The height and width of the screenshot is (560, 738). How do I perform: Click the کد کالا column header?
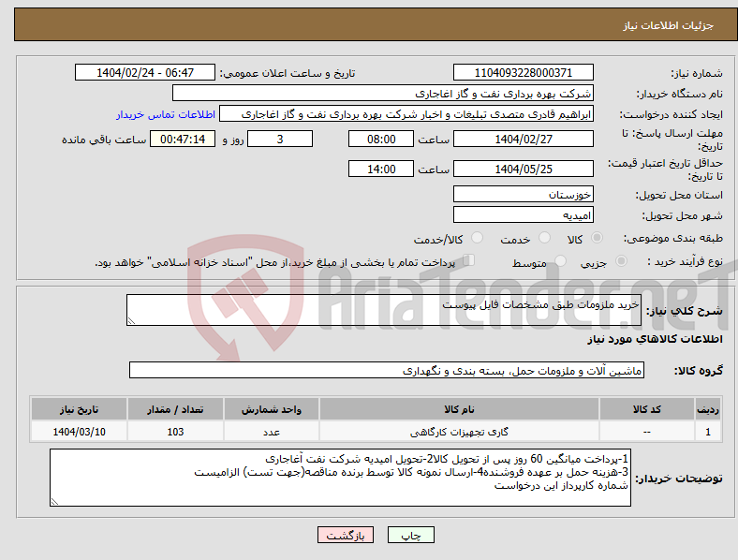click(x=647, y=409)
